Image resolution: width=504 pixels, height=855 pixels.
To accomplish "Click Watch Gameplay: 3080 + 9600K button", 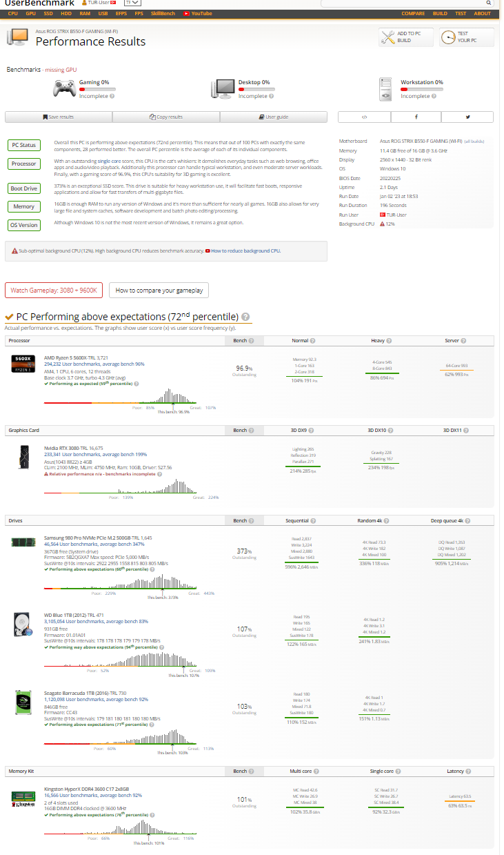I will (54, 291).
